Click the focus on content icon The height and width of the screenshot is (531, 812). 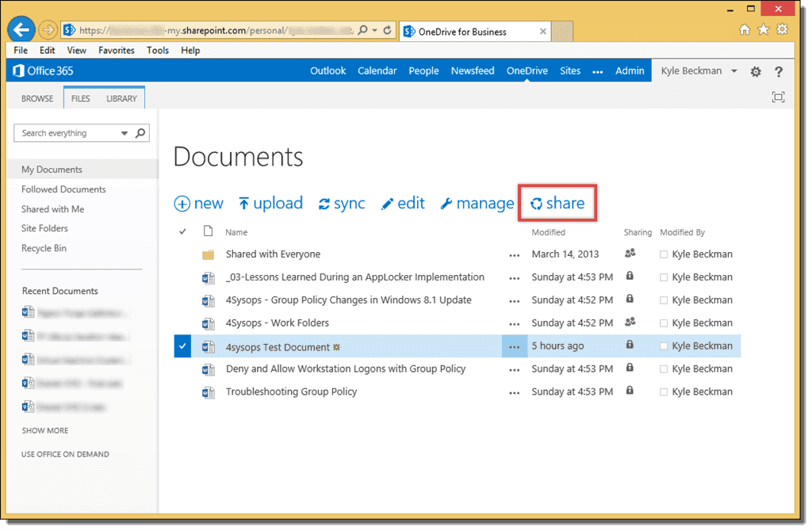[x=778, y=97]
